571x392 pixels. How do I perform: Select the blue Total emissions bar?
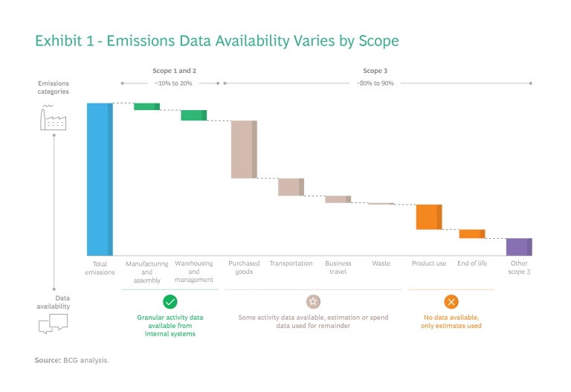click(x=100, y=179)
